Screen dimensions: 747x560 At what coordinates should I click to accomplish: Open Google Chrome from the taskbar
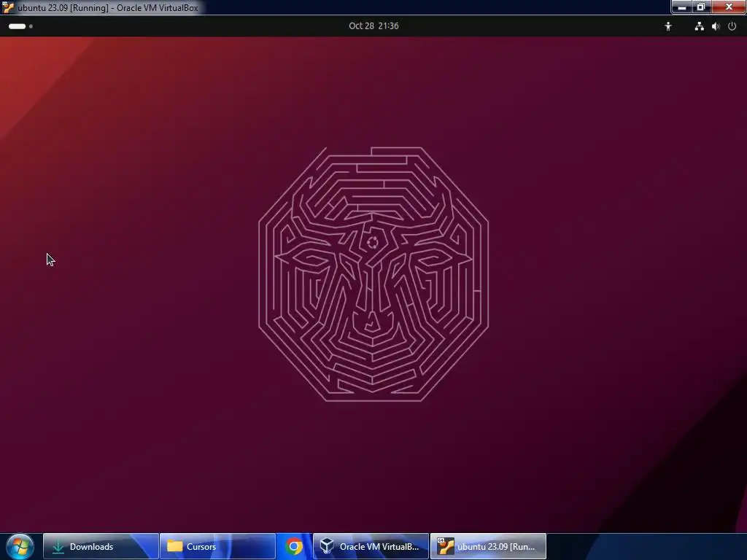[294, 546]
